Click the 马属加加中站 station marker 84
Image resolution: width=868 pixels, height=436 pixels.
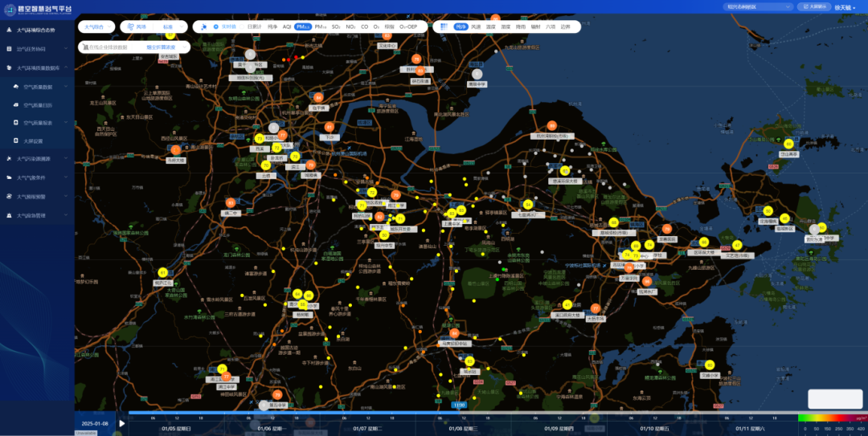point(454,333)
